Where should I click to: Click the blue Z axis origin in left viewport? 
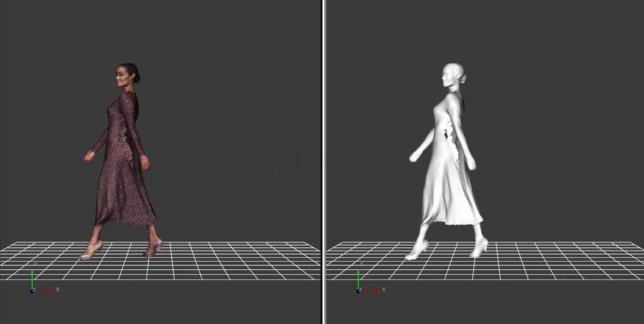pos(33,291)
